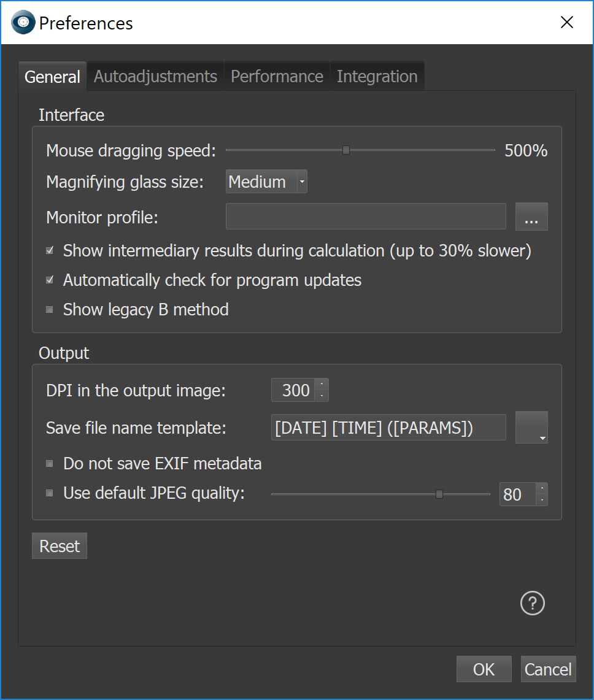Switch to the Performance tab

[277, 76]
